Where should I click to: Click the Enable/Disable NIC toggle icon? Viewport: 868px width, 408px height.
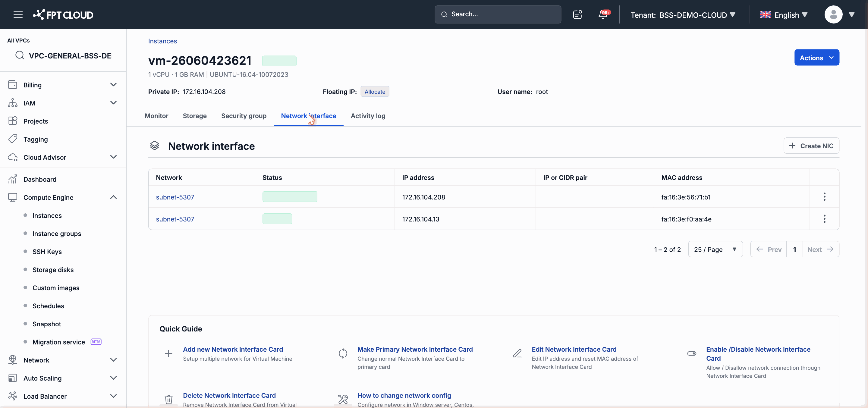pyautogui.click(x=692, y=353)
